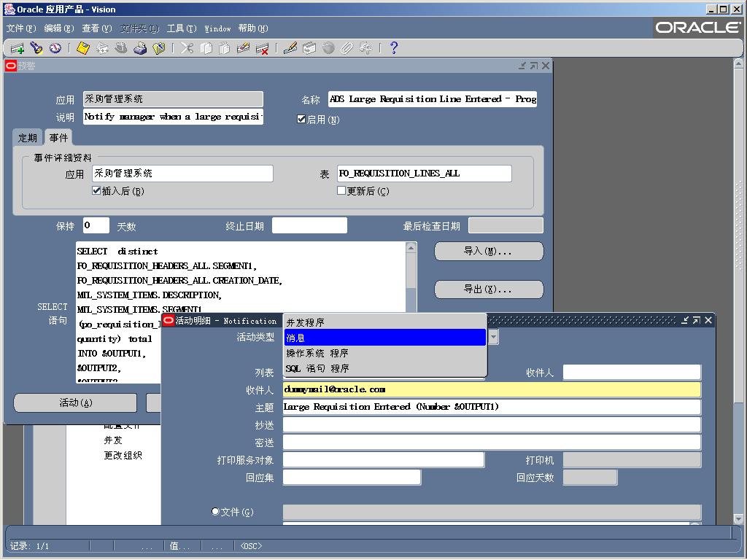Click the 回应集 field
The image size is (747, 560).
click(352, 477)
